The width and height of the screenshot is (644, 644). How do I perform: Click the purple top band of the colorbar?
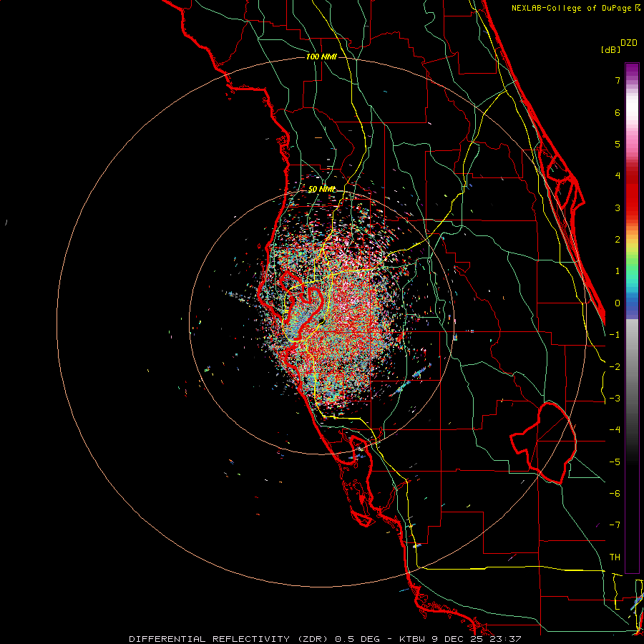(632, 70)
